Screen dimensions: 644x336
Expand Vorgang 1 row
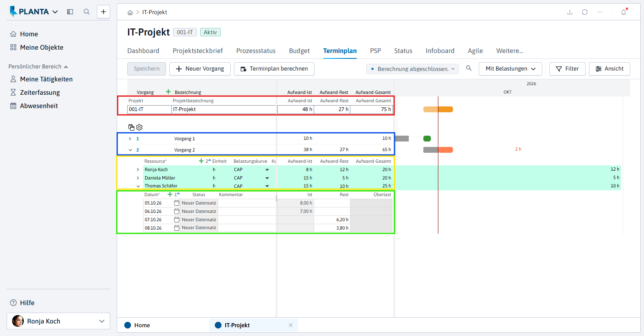(130, 139)
